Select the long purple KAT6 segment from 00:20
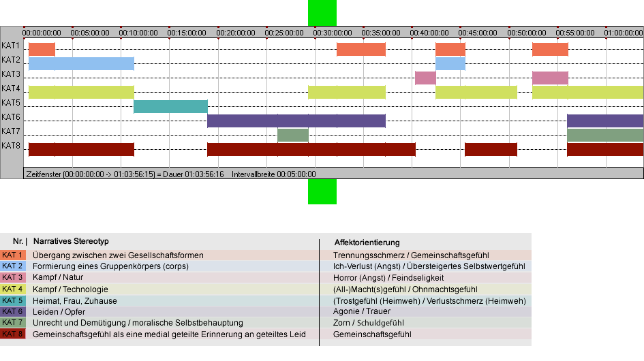The height and width of the screenshot is (361, 644). pos(296,121)
